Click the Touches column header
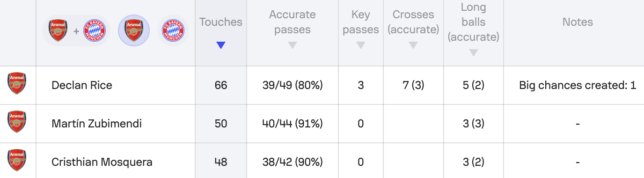 pyautogui.click(x=221, y=22)
